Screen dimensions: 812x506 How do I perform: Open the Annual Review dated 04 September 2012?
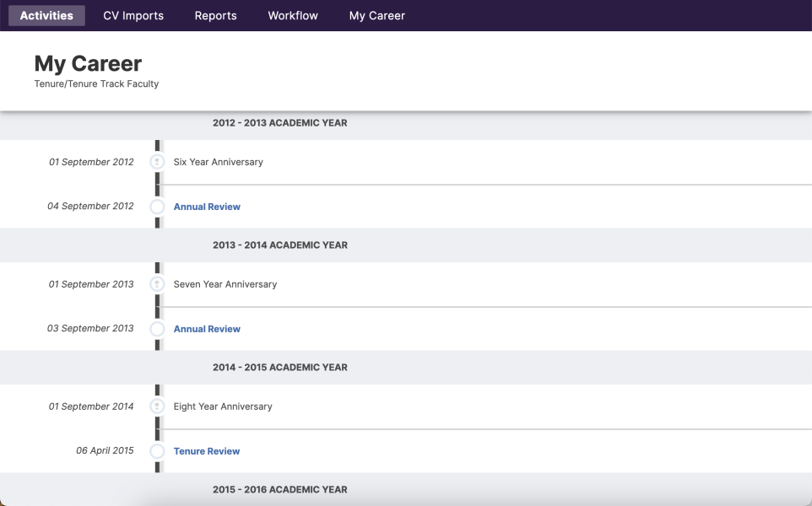[x=207, y=207]
